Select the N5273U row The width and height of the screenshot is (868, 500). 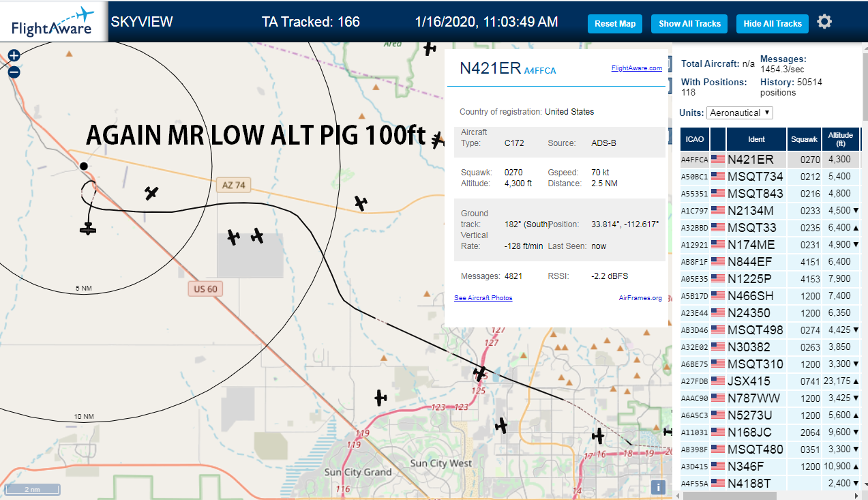coord(770,415)
